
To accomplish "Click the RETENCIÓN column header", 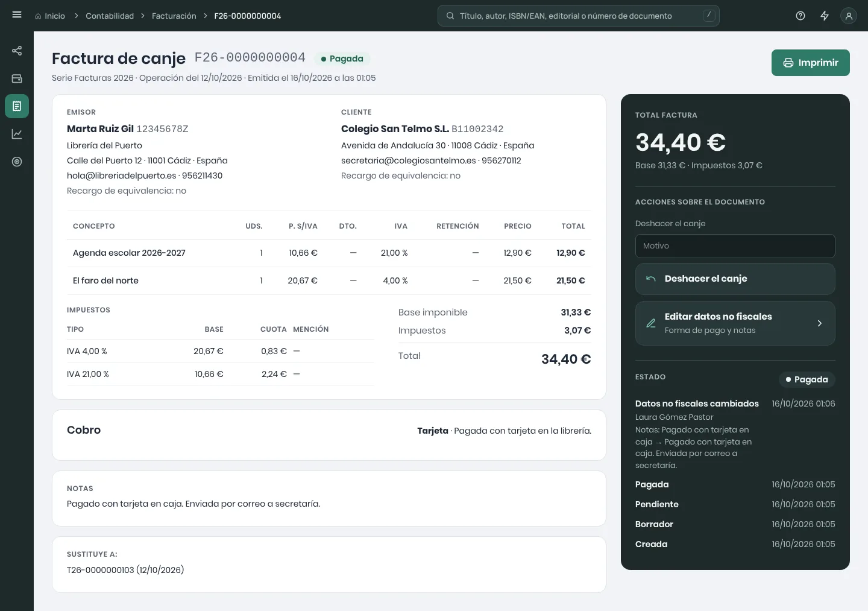I will coord(458,226).
